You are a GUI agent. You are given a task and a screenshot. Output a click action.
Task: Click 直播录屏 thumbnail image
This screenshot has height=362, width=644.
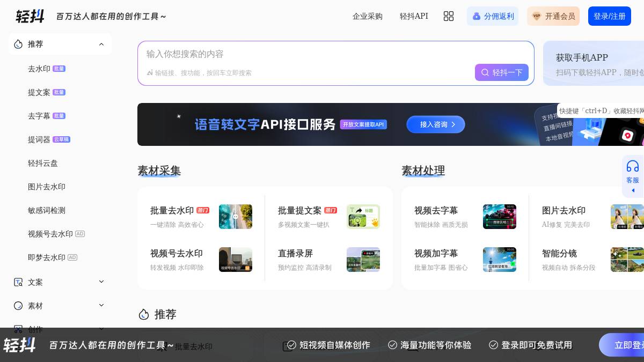pos(363,260)
